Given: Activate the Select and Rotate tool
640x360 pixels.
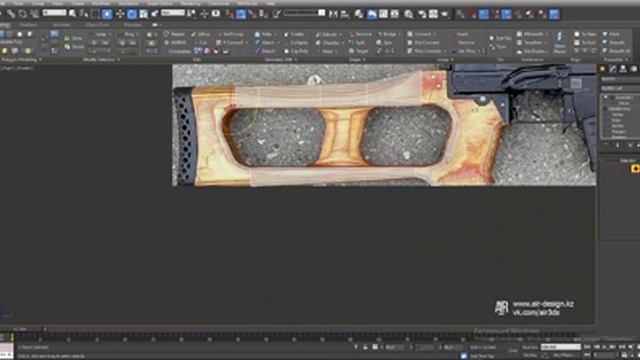Looking at the screenshot, I should [x=132, y=14].
